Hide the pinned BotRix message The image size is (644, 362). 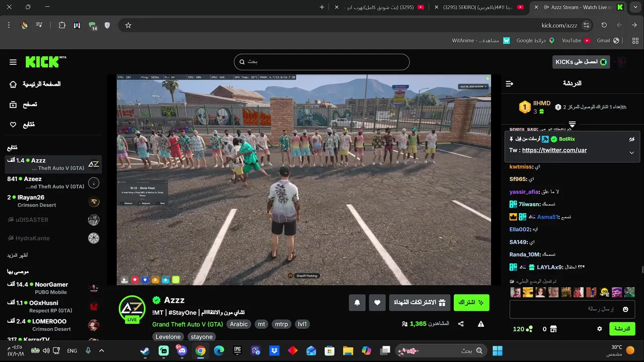(x=631, y=139)
